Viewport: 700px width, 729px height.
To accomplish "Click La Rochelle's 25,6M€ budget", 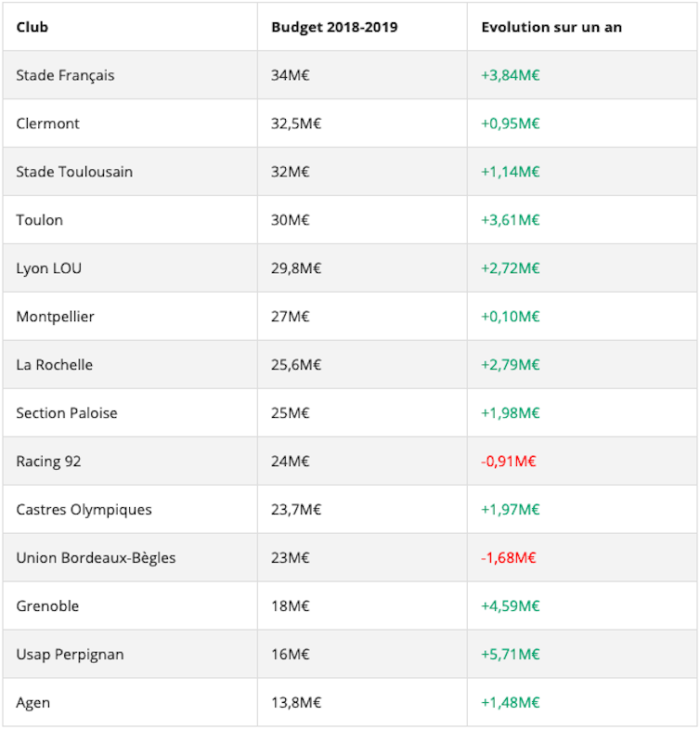I will tap(296, 365).
